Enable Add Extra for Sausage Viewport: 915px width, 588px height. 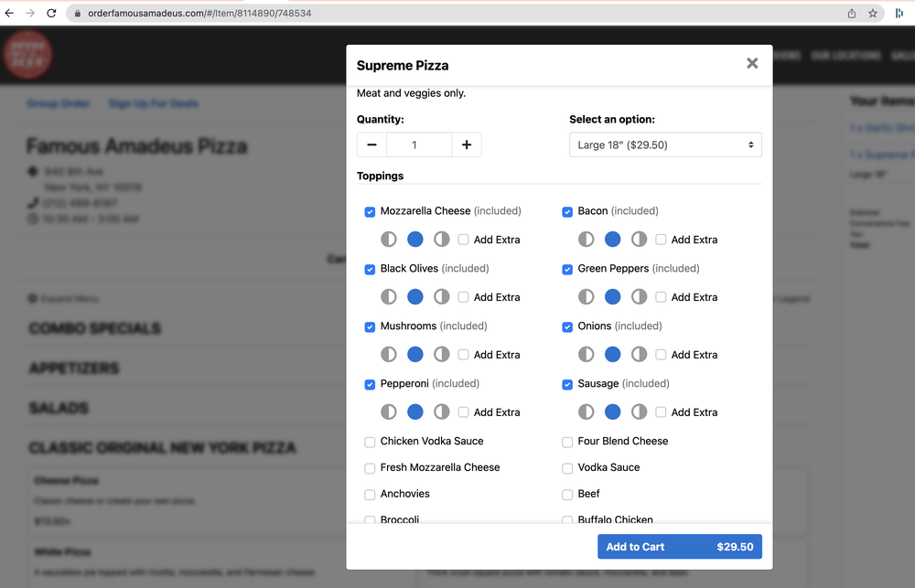[x=662, y=412]
